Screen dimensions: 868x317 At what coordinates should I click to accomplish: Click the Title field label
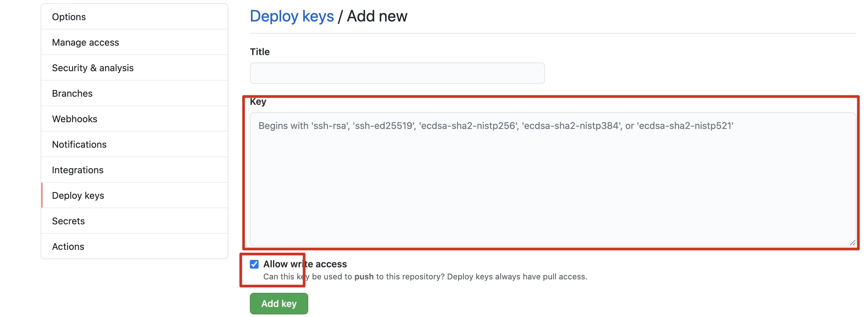pos(260,52)
